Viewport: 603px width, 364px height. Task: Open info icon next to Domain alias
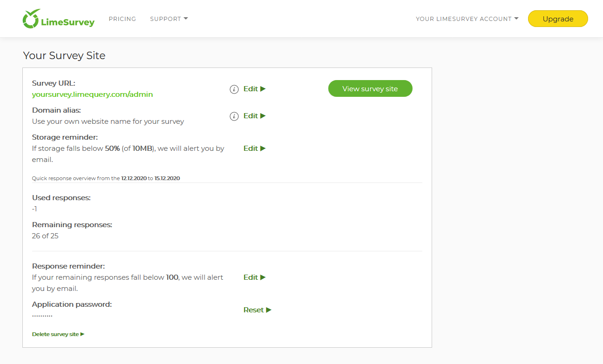tap(234, 116)
